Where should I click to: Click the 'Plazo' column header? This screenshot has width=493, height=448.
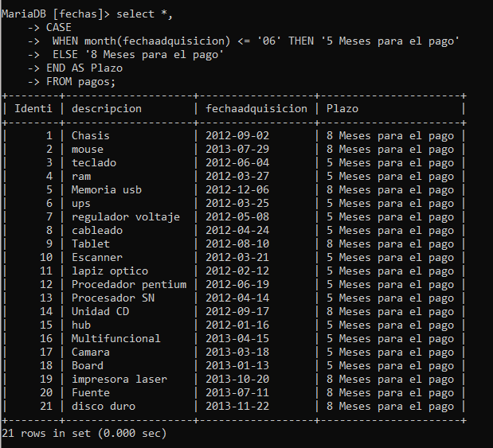342,108
